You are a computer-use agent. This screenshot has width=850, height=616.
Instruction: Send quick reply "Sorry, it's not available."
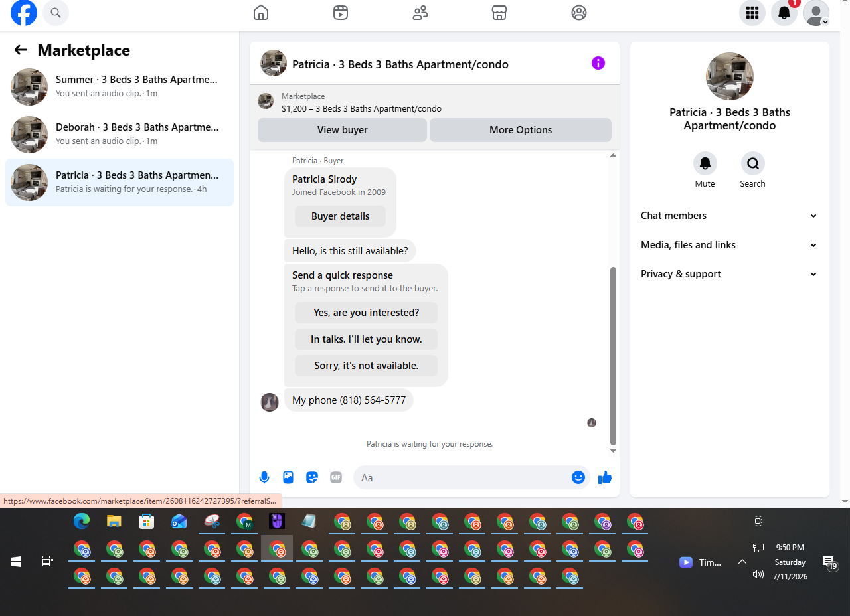coord(366,366)
